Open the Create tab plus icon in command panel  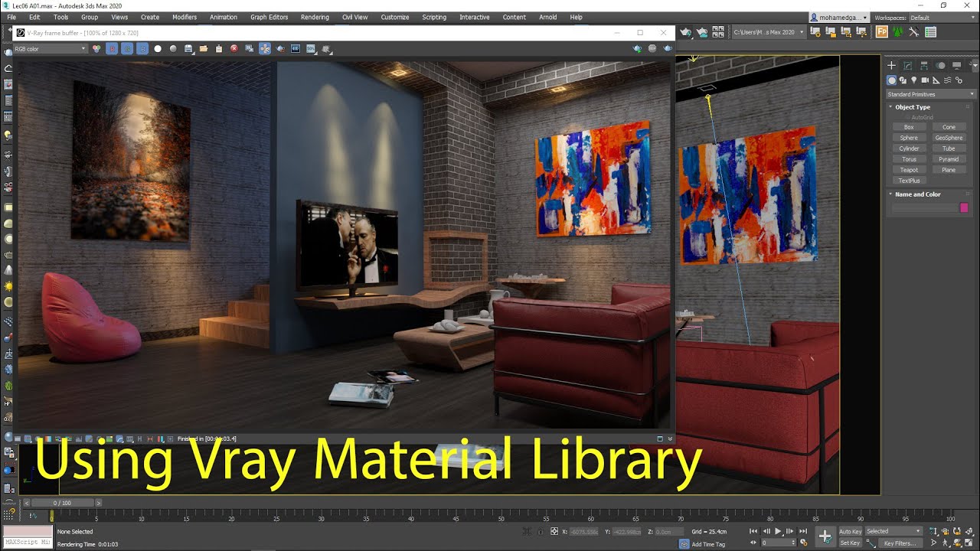[x=891, y=66]
